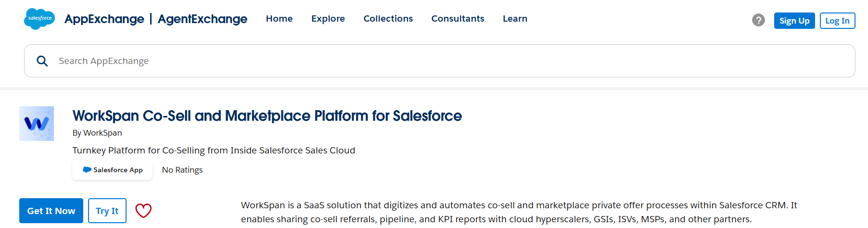Click the Sign Up button
This screenshot has height=228, width=868.
pyautogui.click(x=794, y=21)
